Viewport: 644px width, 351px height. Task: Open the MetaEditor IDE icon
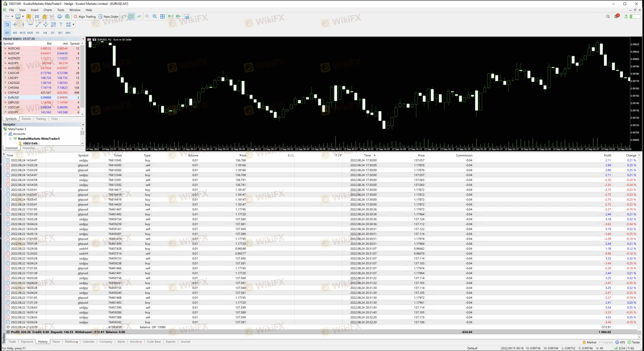pos(37,16)
